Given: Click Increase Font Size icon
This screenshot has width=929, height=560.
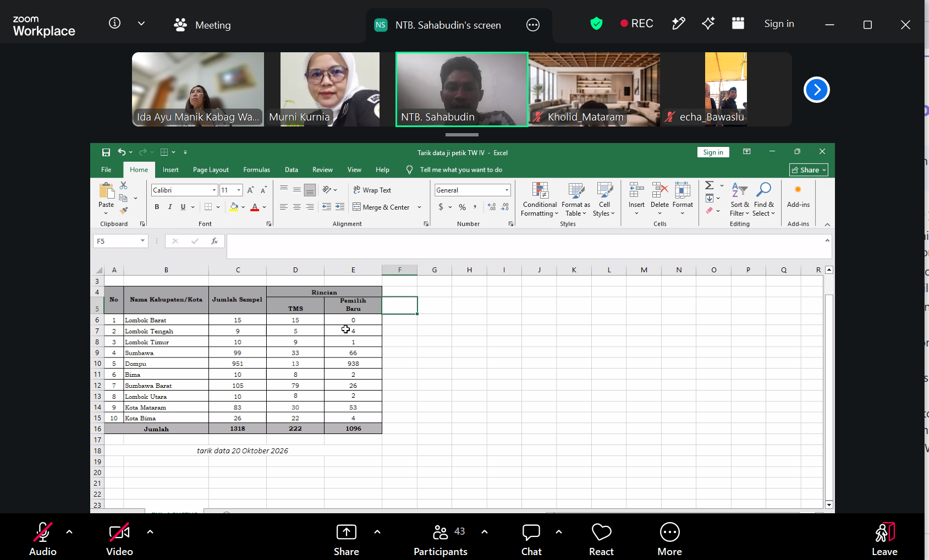Looking at the screenshot, I should 251,190.
